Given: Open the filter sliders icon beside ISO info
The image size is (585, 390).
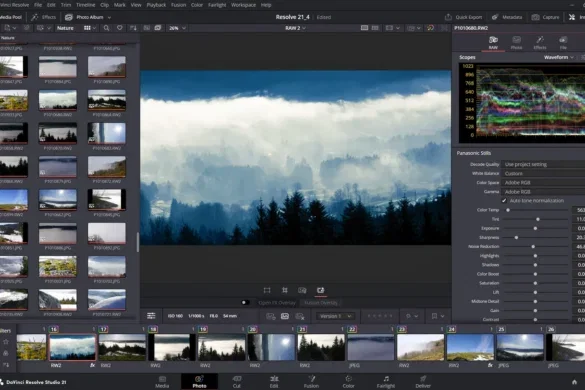Looking at the screenshot, I should 151,316.
